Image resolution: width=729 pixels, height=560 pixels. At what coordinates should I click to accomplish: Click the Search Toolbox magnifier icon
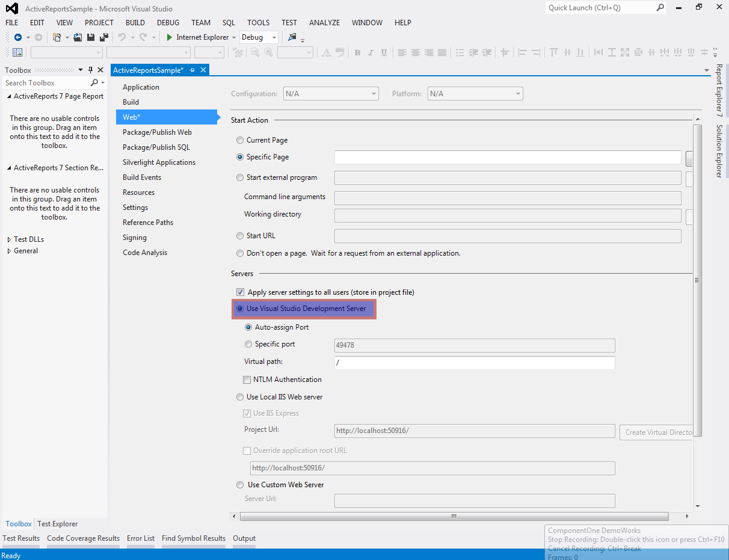(x=94, y=83)
